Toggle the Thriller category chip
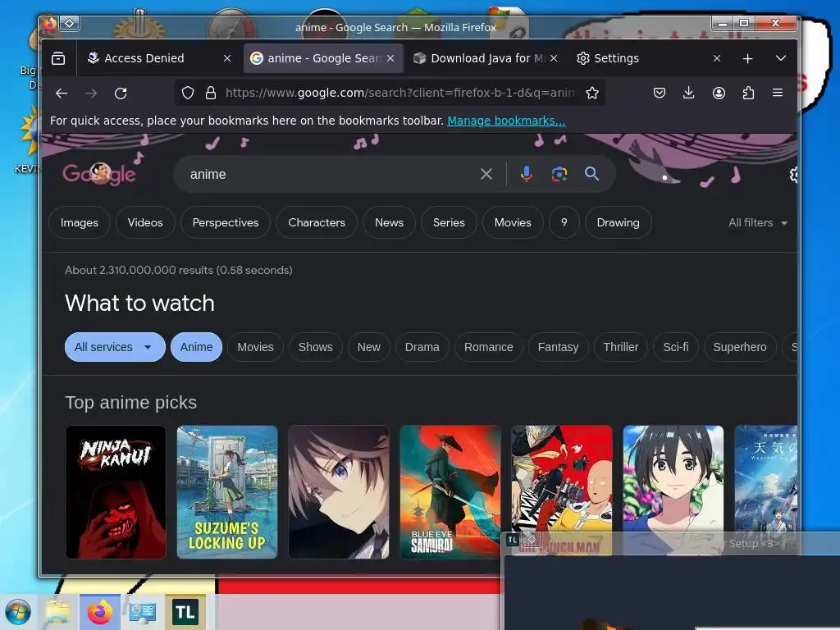 click(x=621, y=347)
